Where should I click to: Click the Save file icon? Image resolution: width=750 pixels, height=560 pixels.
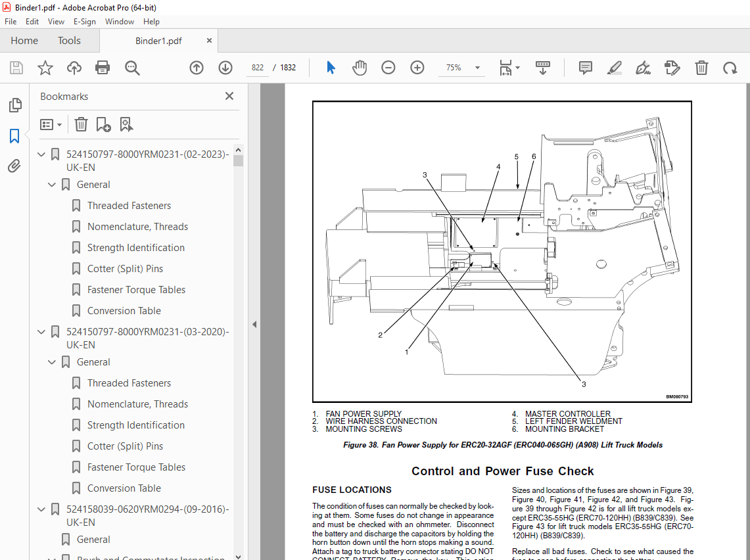click(x=16, y=68)
